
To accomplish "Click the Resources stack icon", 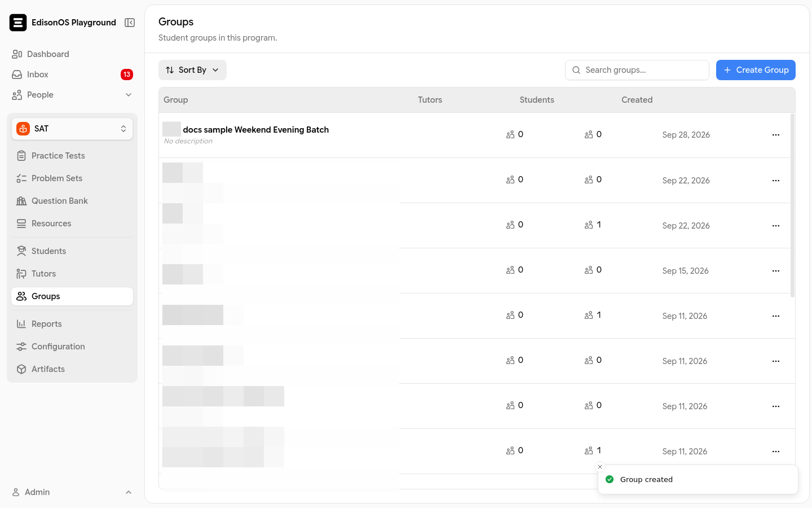I will click(x=21, y=224).
